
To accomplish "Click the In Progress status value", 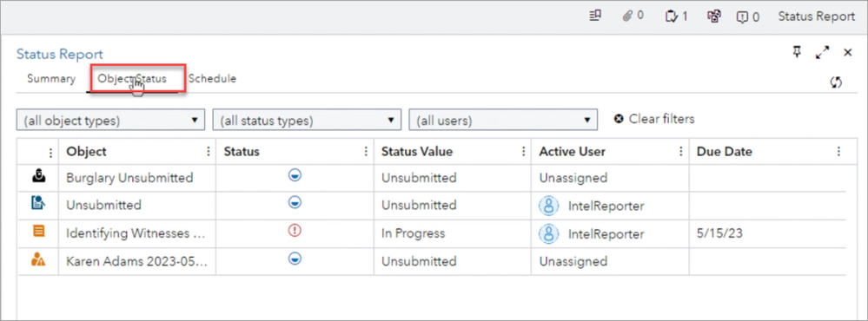I will tap(413, 233).
